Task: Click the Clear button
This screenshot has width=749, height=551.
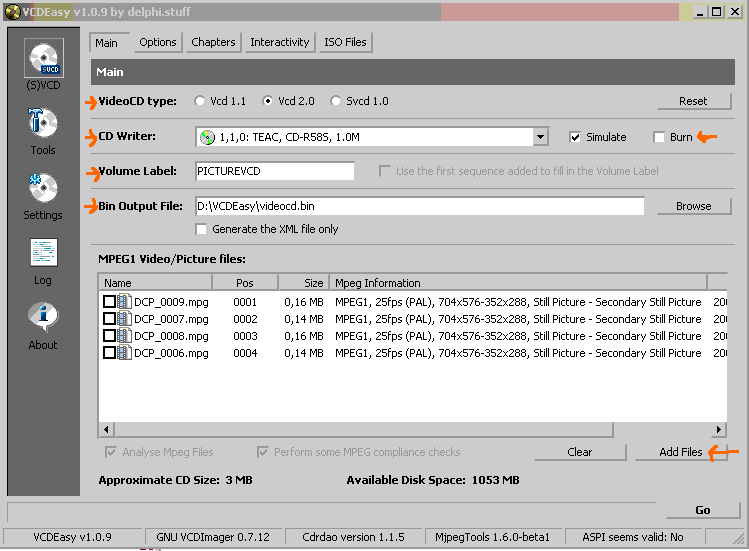Action: pyautogui.click(x=580, y=452)
